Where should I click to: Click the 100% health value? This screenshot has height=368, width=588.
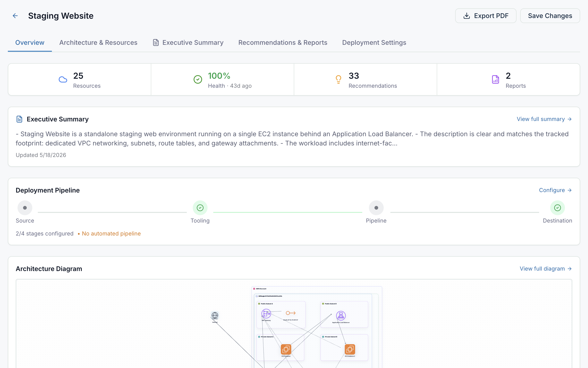(219, 76)
